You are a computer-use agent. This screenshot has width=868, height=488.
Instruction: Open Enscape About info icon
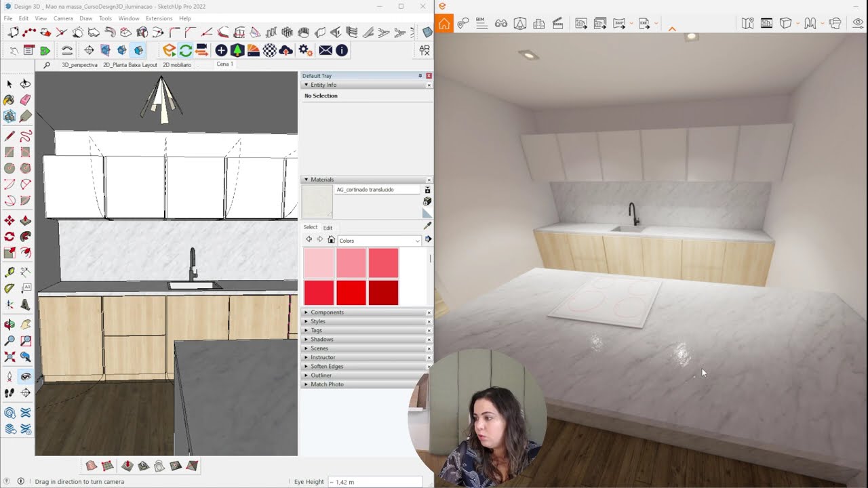click(342, 50)
